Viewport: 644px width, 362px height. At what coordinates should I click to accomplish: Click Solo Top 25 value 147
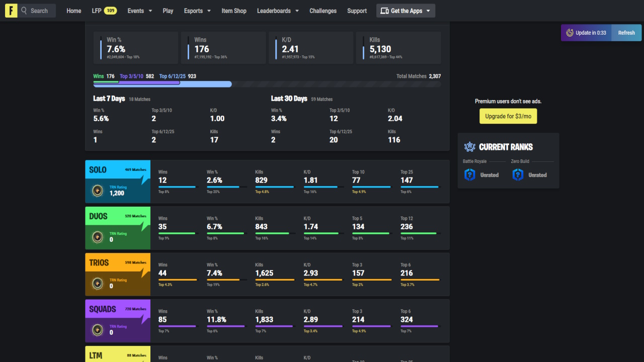(407, 180)
